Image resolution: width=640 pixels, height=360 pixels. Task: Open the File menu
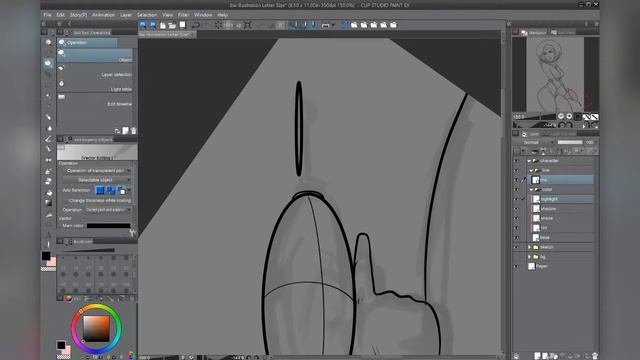(47, 15)
